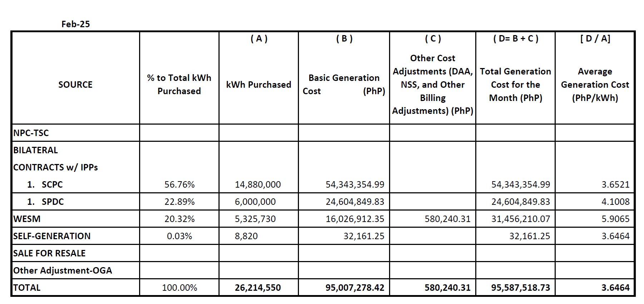The width and height of the screenshot is (644, 304).
Task: Select SPDC basic cost 24,604,849.83
Action: (x=355, y=202)
